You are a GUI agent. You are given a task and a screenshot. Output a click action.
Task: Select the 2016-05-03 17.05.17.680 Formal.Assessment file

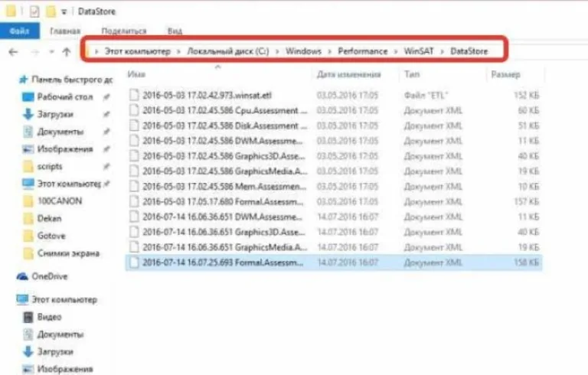(x=333, y=201)
